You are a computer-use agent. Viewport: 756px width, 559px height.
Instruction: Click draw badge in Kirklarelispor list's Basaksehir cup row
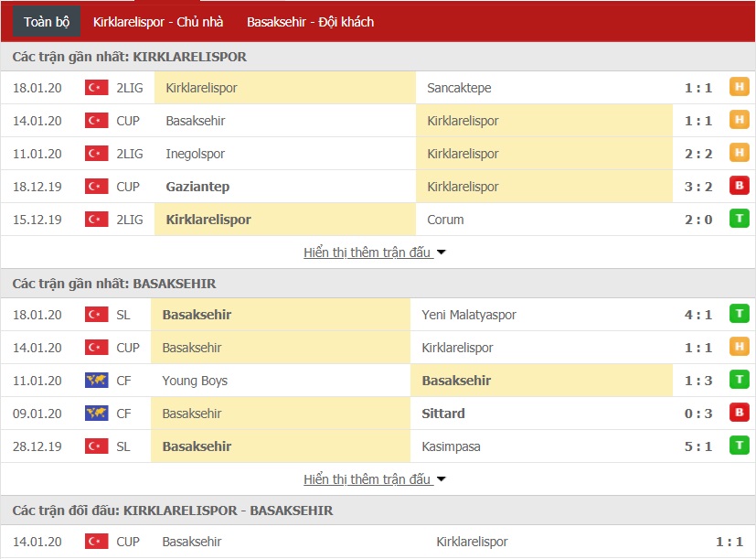[x=740, y=120]
